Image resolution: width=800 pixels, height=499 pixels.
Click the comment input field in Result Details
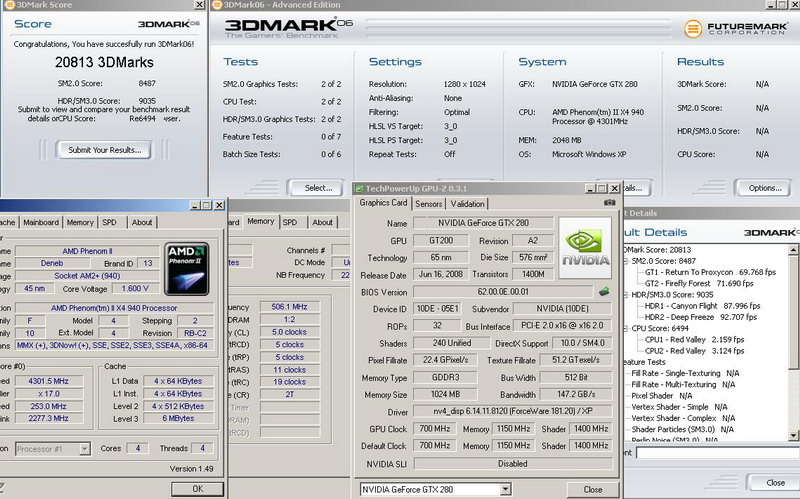point(717,452)
